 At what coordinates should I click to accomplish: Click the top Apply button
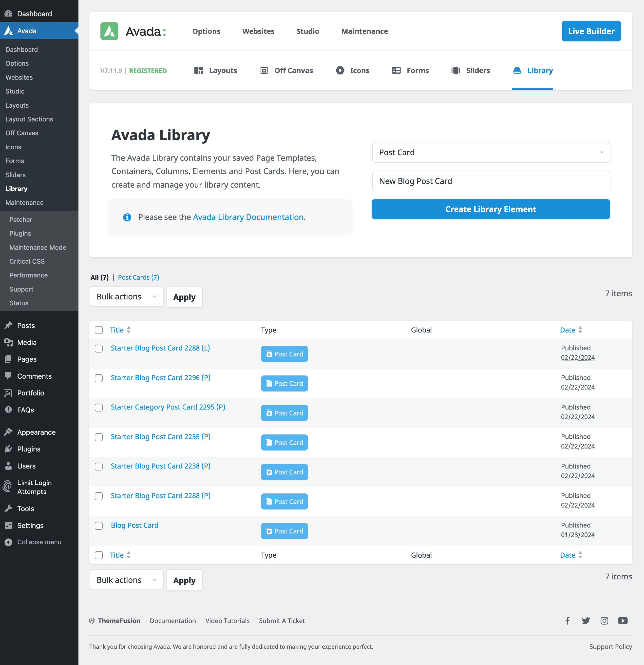point(184,297)
